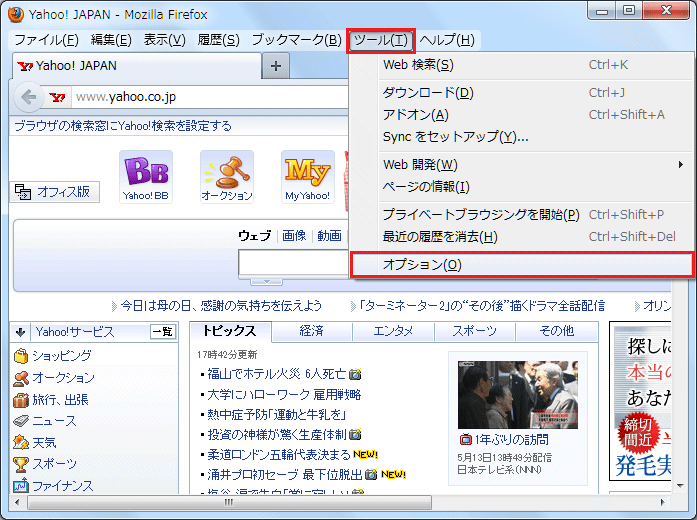
Task: Open the 履歴(S) menu
Action: click(x=218, y=40)
